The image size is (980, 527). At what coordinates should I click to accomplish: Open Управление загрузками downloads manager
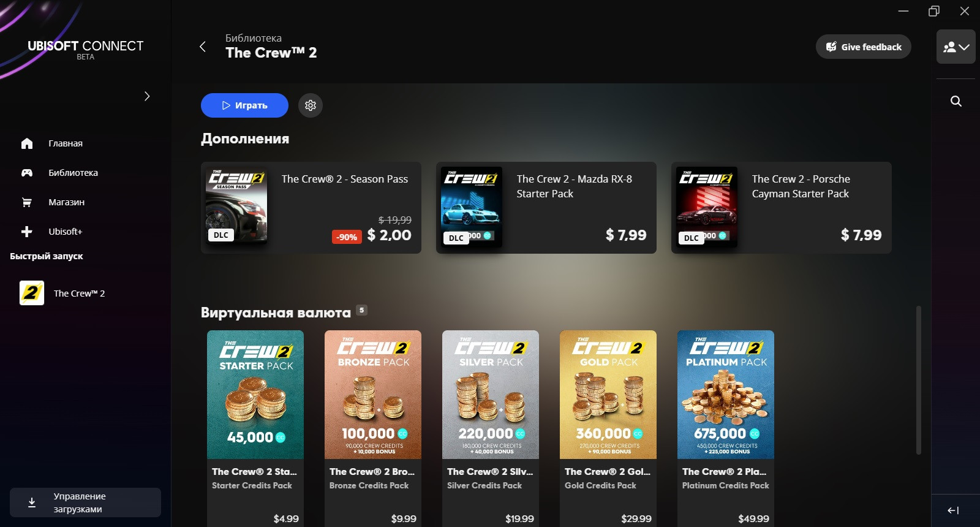85,502
